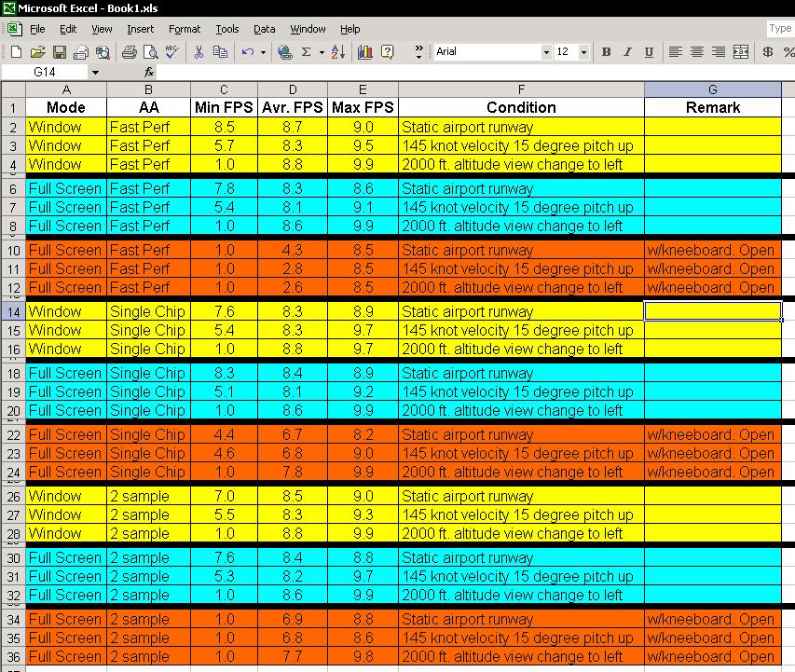Click the AutoSum sigma icon
The width and height of the screenshot is (795, 672).
[x=307, y=52]
